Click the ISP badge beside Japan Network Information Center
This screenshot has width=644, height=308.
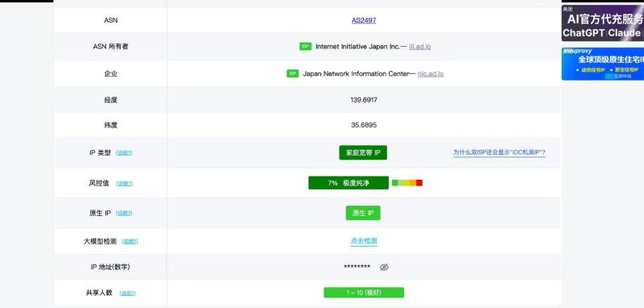(292, 73)
